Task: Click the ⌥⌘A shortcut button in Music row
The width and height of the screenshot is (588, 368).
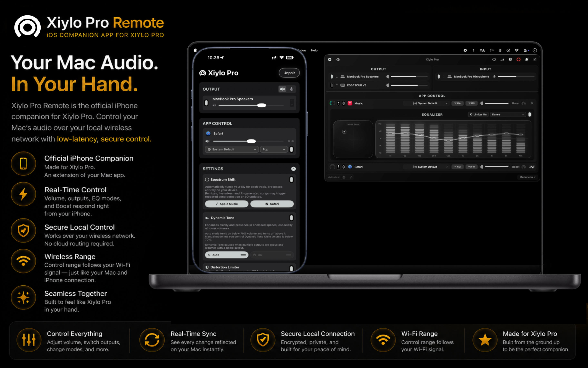Action: 457,103
